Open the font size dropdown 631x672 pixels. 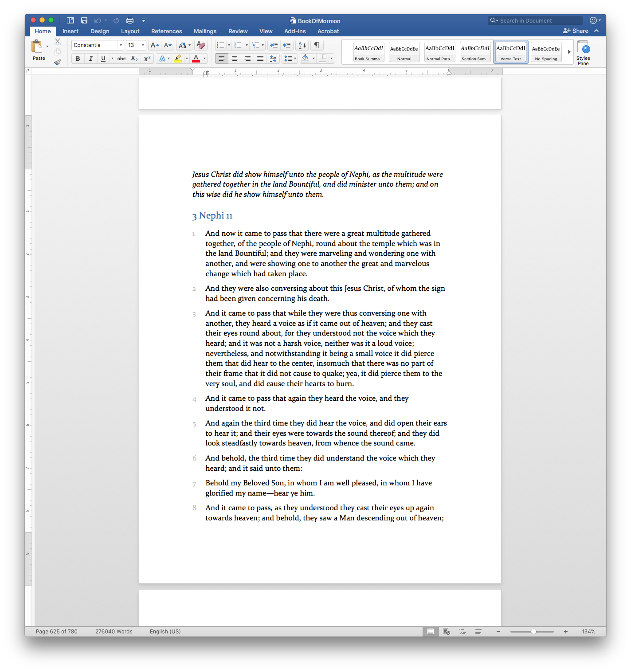[x=143, y=45]
